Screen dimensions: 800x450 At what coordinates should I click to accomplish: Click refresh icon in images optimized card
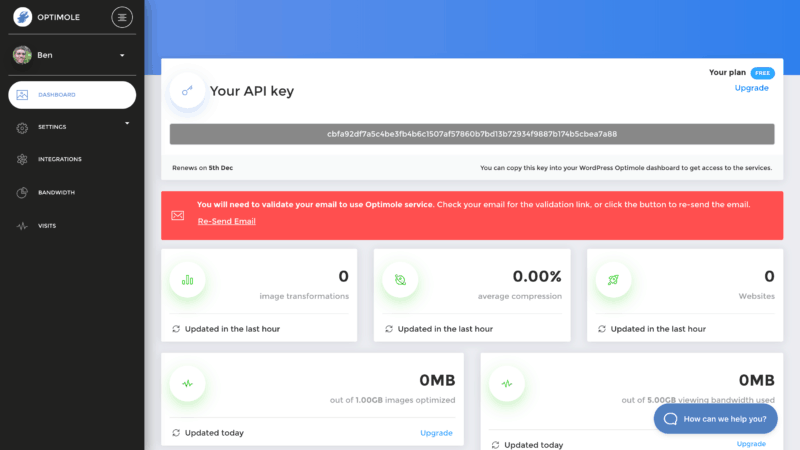tap(176, 433)
